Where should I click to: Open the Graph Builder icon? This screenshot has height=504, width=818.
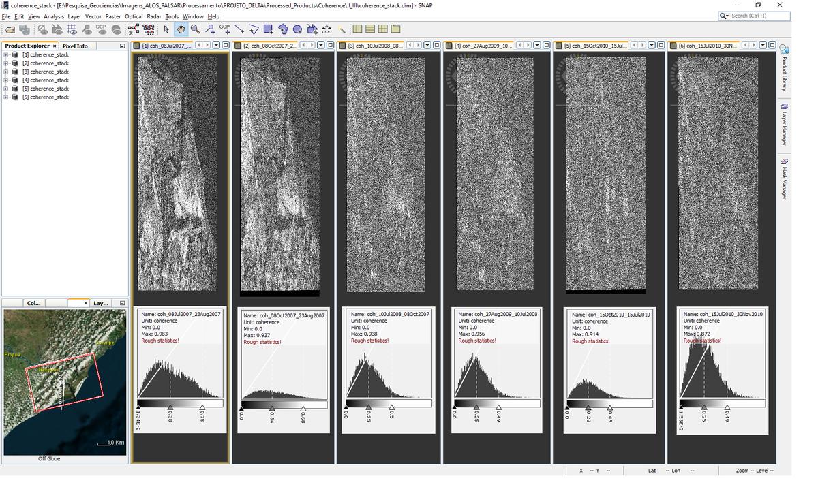click(134, 29)
